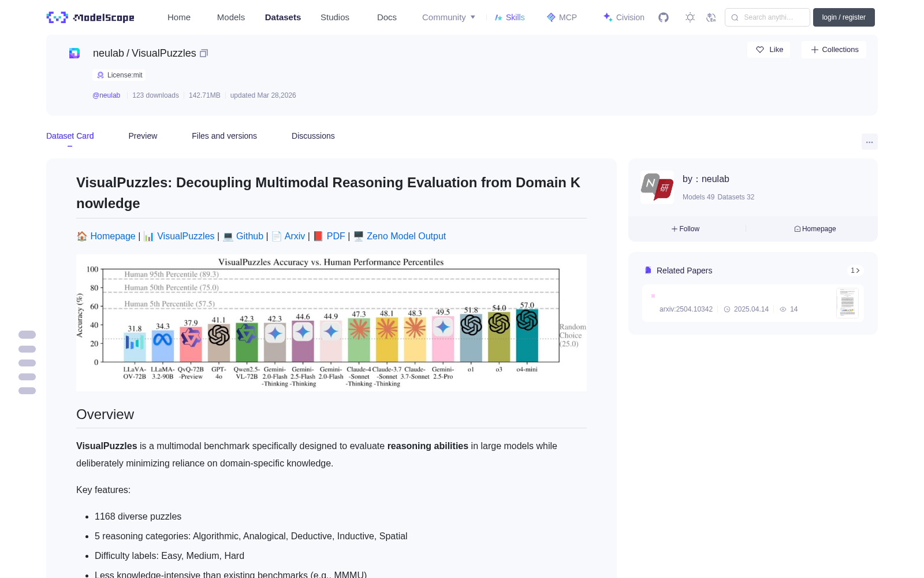Viewport: 924px width, 578px height.
Task: Follow the neulab organization
Action: coord(685,229)
